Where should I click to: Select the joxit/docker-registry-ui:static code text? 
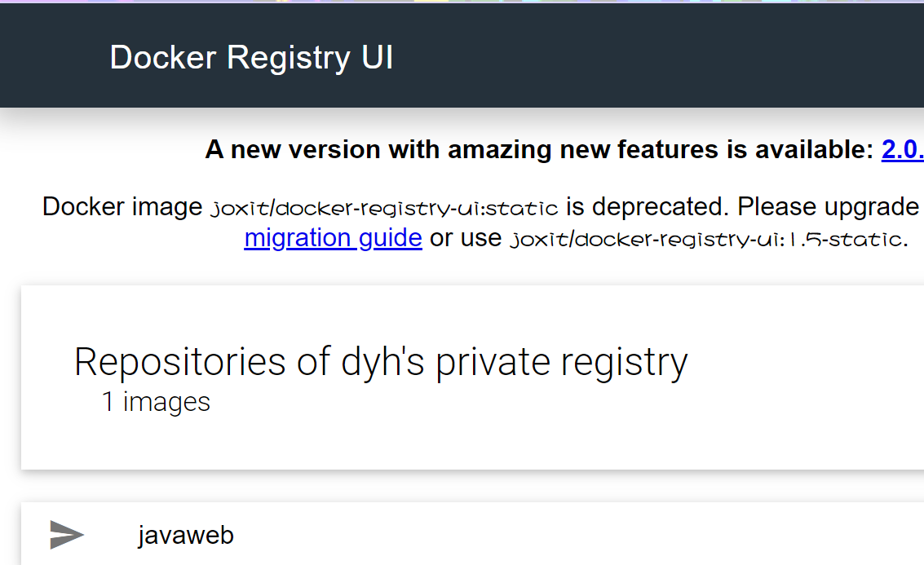[384, 209]
